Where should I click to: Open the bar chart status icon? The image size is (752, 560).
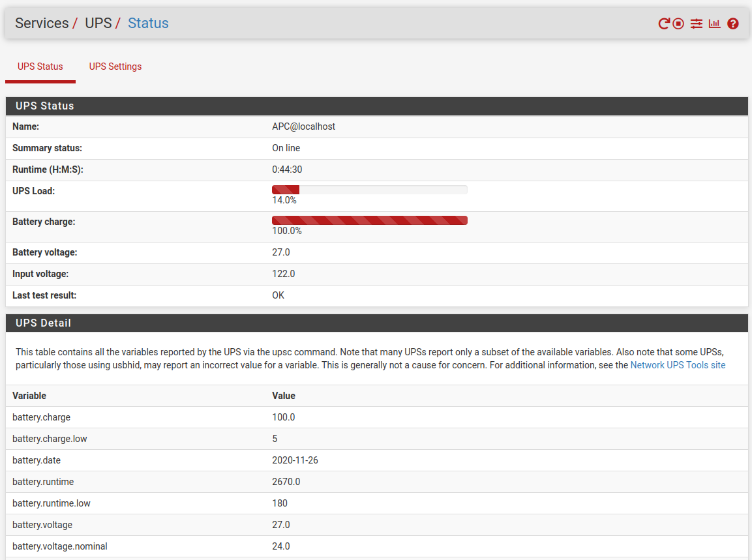point(714,23)
